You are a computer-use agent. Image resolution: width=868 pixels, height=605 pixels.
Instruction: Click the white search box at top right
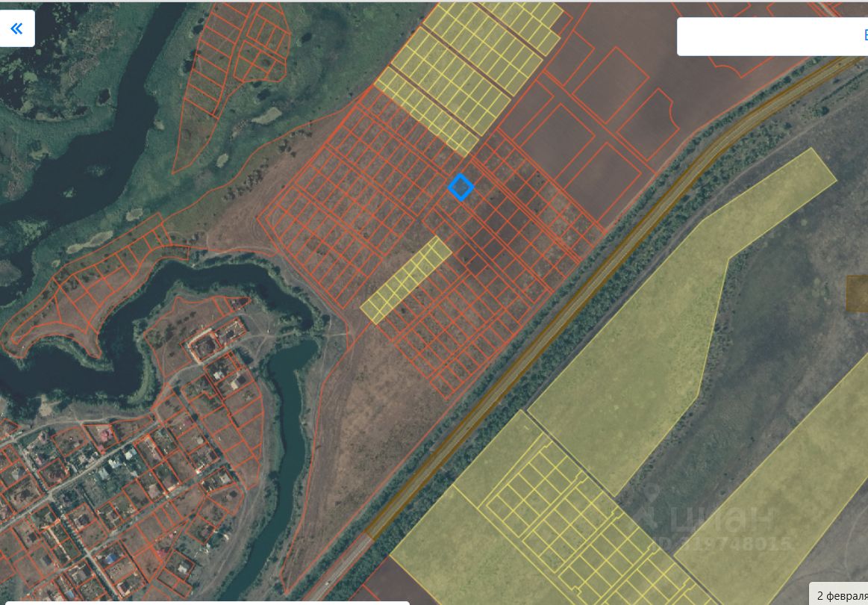point(772,37)
